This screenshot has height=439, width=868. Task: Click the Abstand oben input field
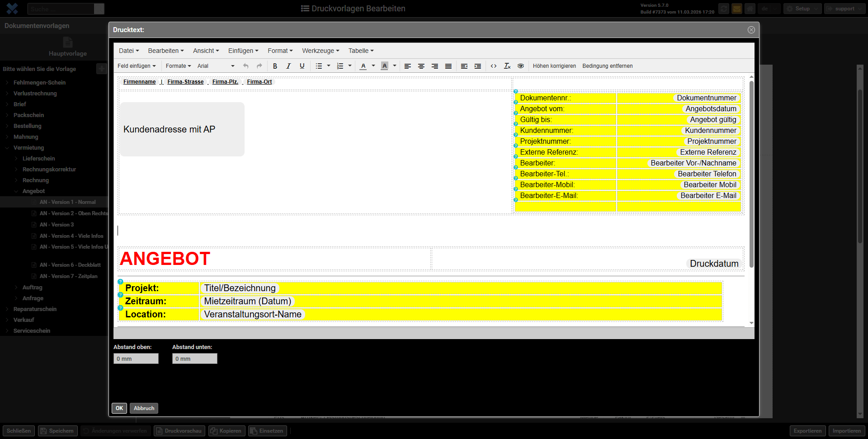pos(136,359)
